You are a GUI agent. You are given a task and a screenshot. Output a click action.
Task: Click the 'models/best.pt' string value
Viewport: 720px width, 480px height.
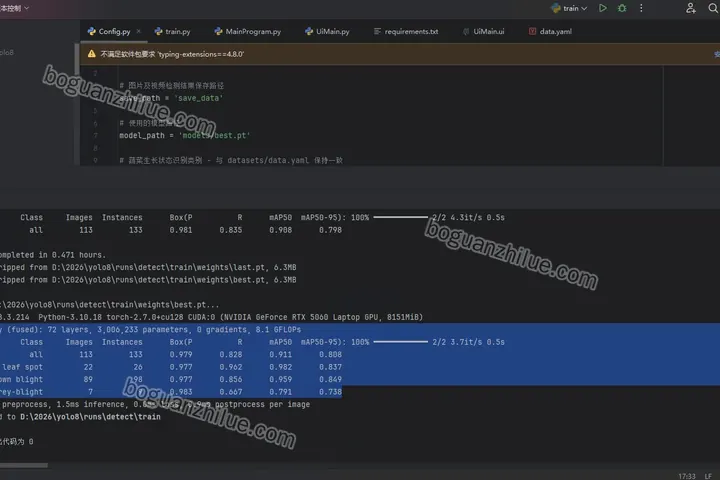click(x=214, y=136)
